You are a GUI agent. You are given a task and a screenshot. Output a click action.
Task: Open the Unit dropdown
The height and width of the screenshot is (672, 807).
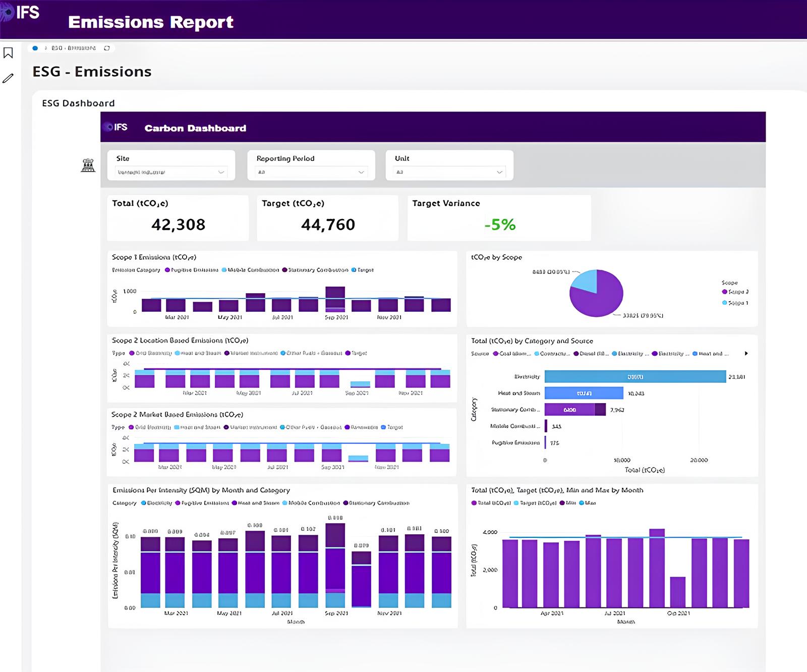pyautogui.click(x=449, y=173)
